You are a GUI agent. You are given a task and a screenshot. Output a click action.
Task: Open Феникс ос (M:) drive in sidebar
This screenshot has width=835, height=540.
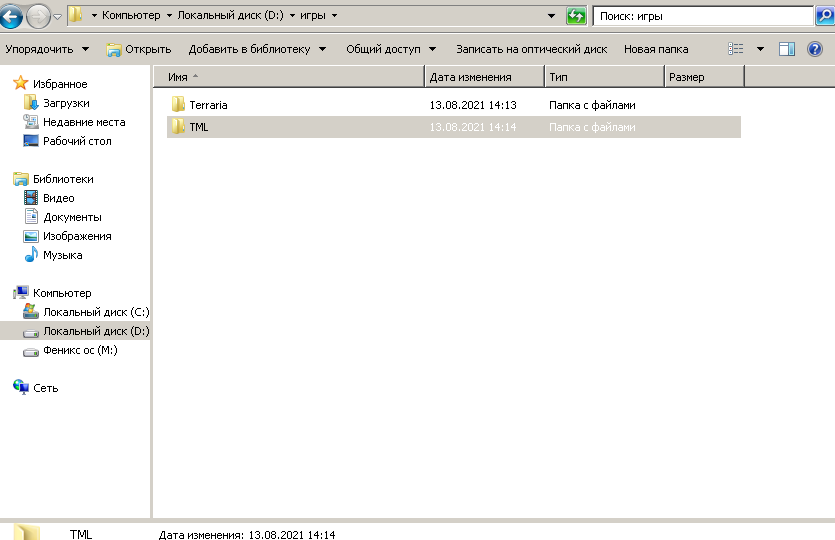click(80, 350)
